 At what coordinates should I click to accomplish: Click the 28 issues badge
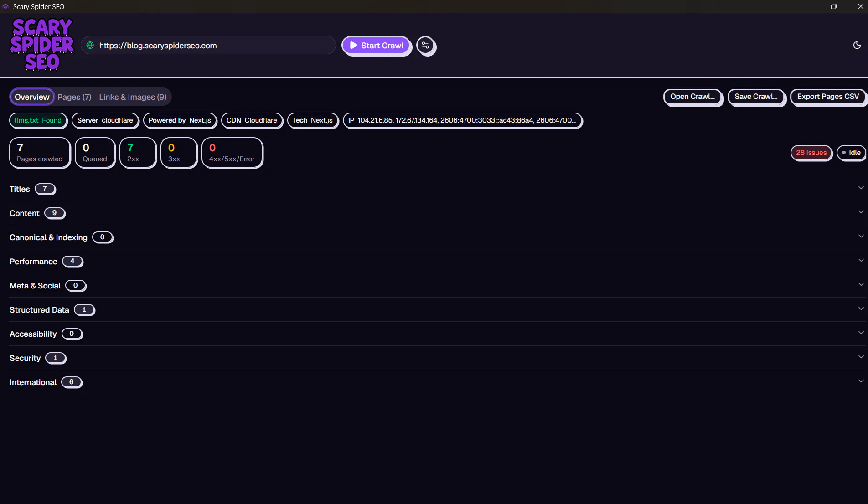pos(811,153)
